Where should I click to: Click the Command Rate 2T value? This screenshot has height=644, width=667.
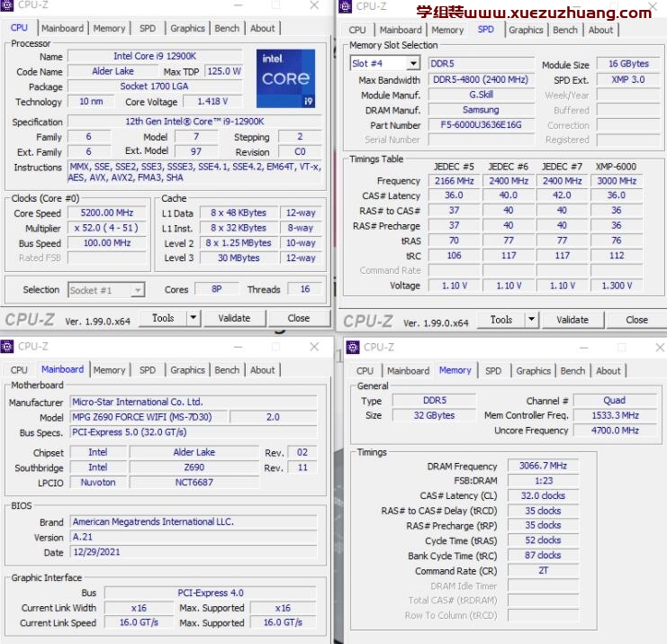tap(543, 571)
